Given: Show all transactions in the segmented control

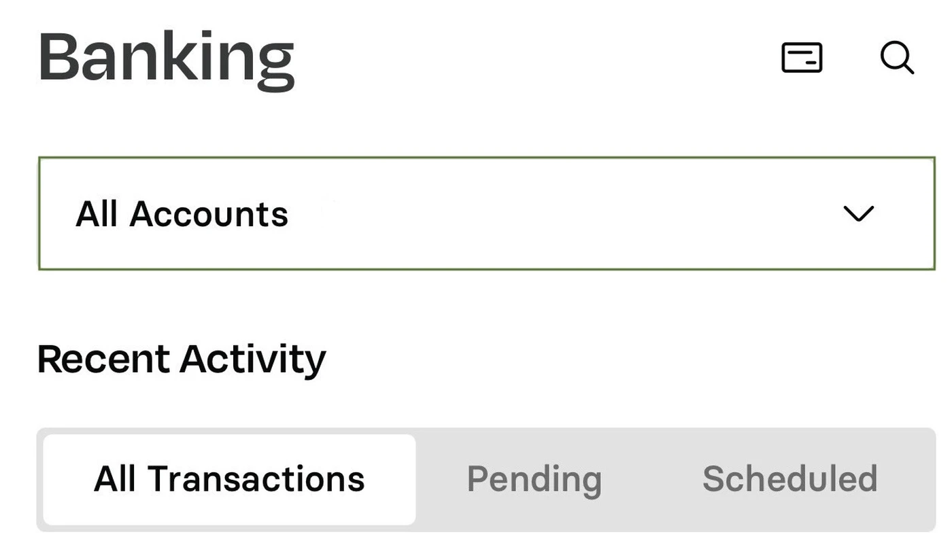Looking at the screenshot, I should [x=229, y=479].
